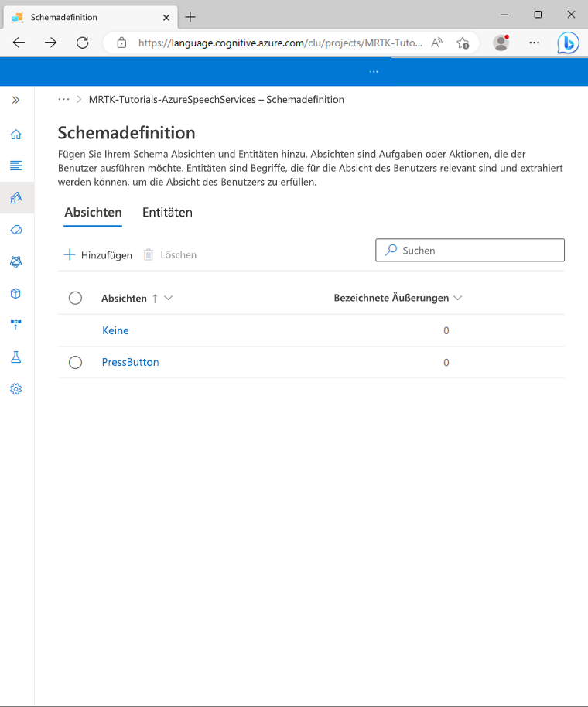The width and height of the screenshot is (588, 707).
Task: Open browser Settings and more menu
Action: click(535, 43)
